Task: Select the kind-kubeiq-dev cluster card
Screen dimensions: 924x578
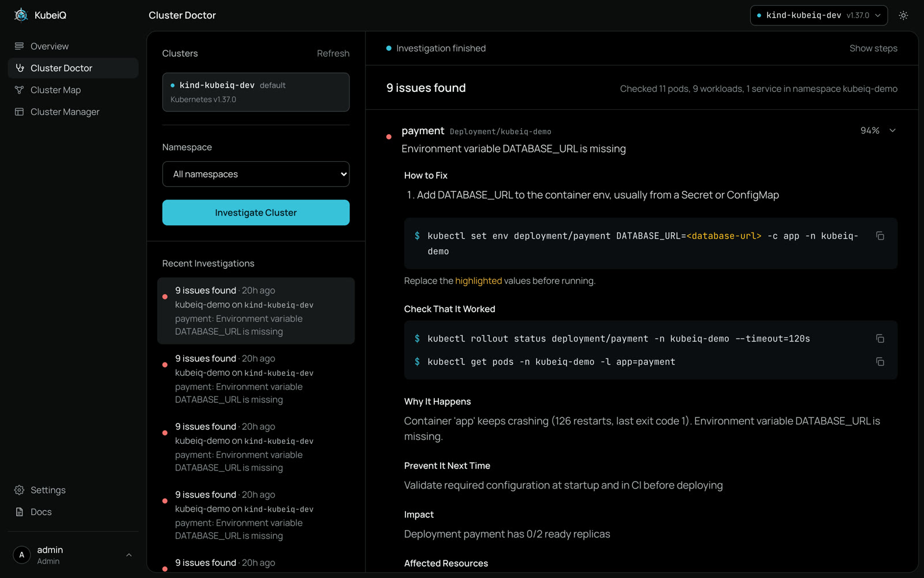Action: click(x=256, y=92)
